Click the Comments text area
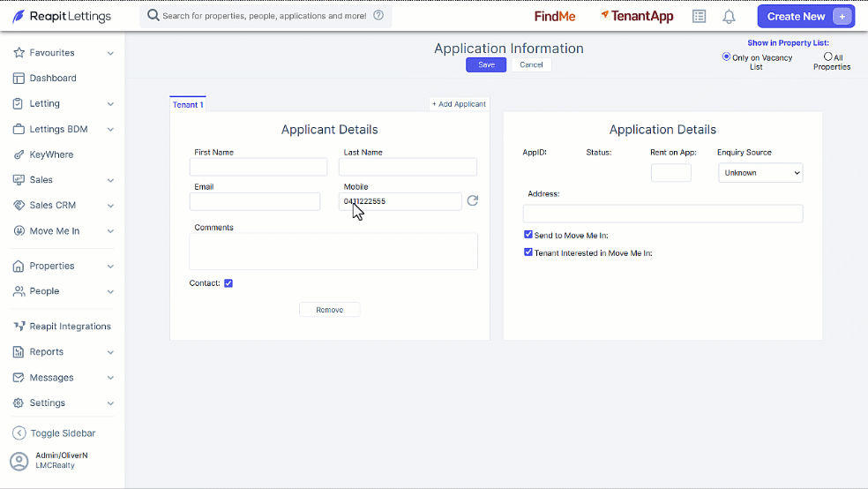868x489 pixels. [x=333, y=252]
